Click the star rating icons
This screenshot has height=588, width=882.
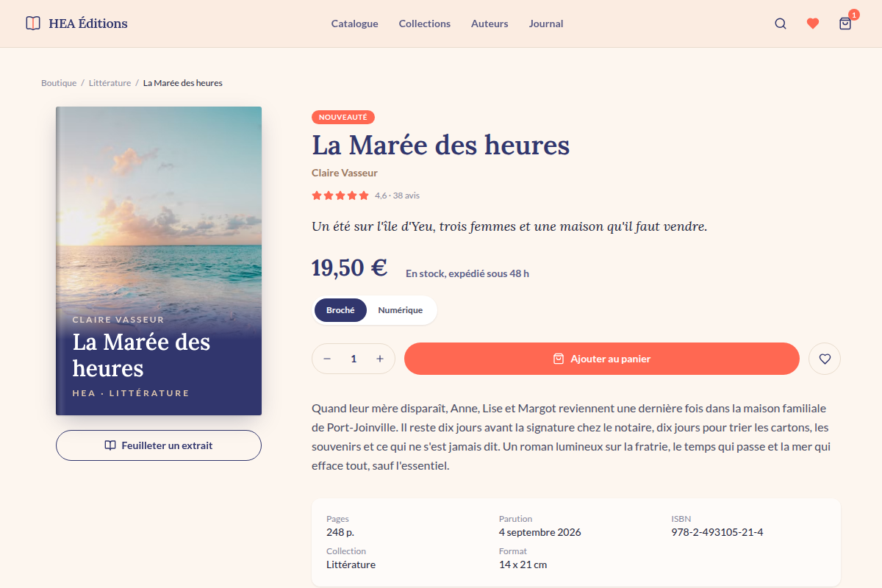point(340,196)
